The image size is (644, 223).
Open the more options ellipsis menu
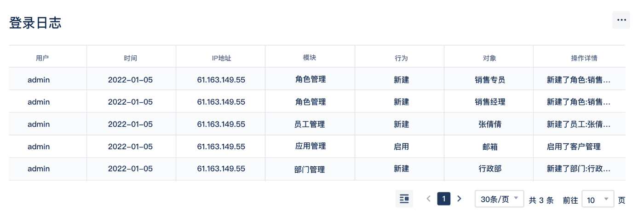click(x=621, y=20)
